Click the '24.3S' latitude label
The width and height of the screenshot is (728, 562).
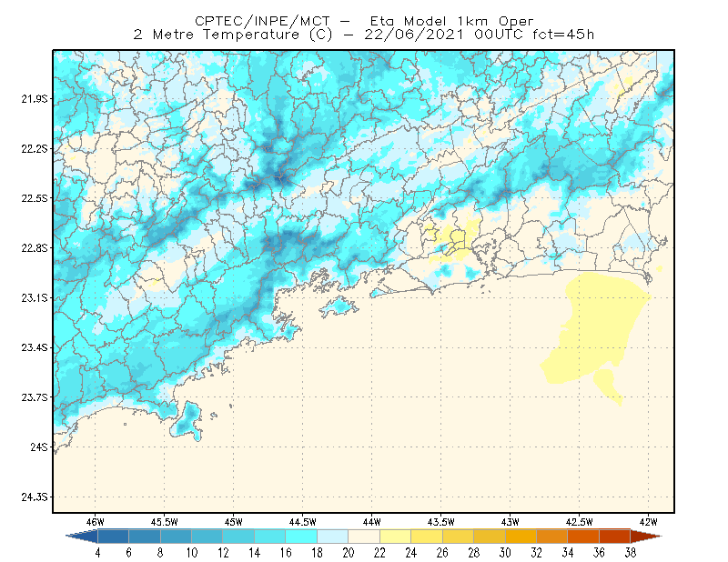click(35, 497)
